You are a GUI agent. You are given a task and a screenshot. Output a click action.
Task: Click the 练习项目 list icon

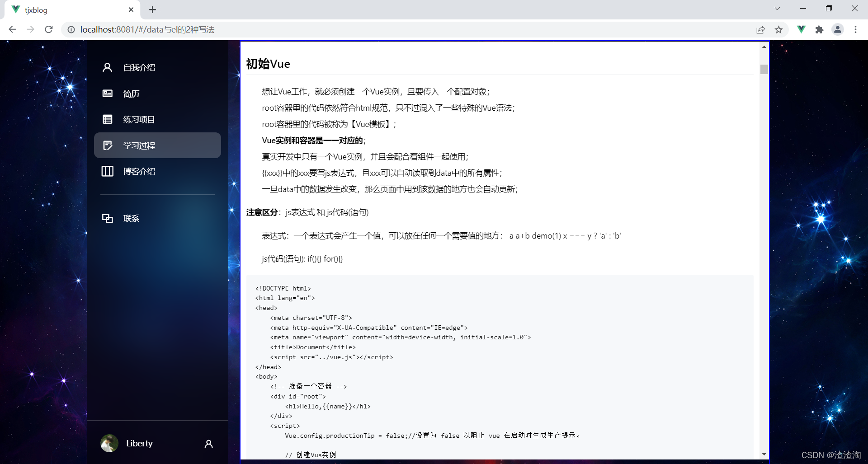click(x=107, y=119)
